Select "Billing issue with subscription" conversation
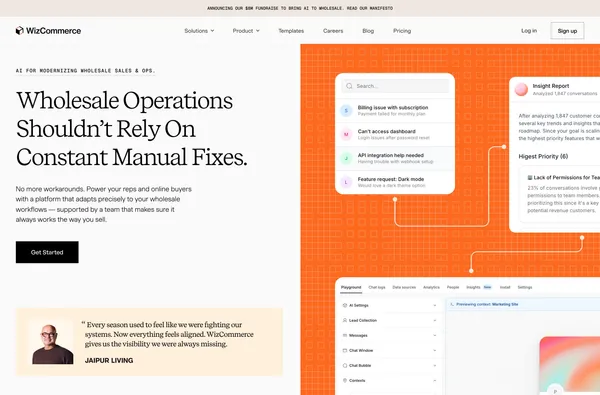Screen dimensions: 600x395 click(x=395, y=111)
